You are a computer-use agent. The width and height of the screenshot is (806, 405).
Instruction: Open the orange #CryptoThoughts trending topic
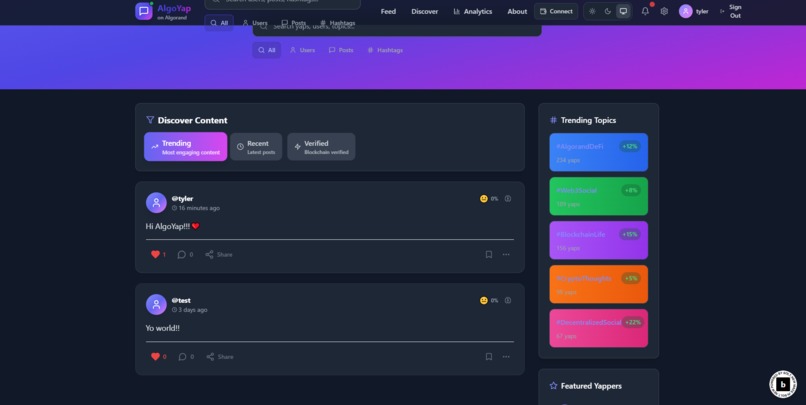coord(598,284)
